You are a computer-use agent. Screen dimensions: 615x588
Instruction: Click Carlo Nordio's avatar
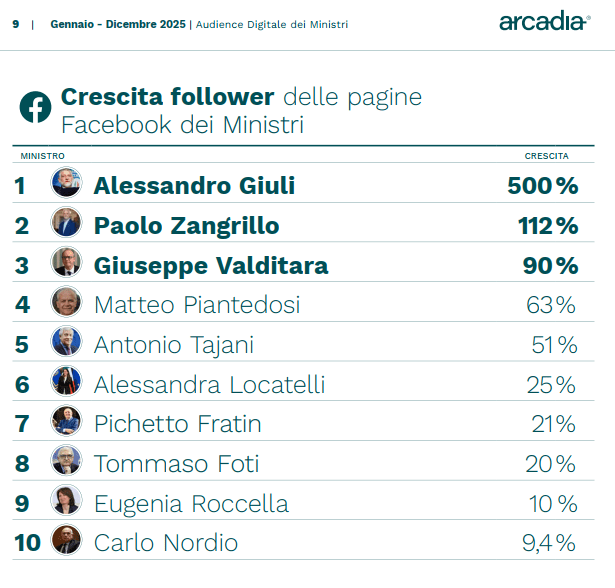click(x=66, y=540)
